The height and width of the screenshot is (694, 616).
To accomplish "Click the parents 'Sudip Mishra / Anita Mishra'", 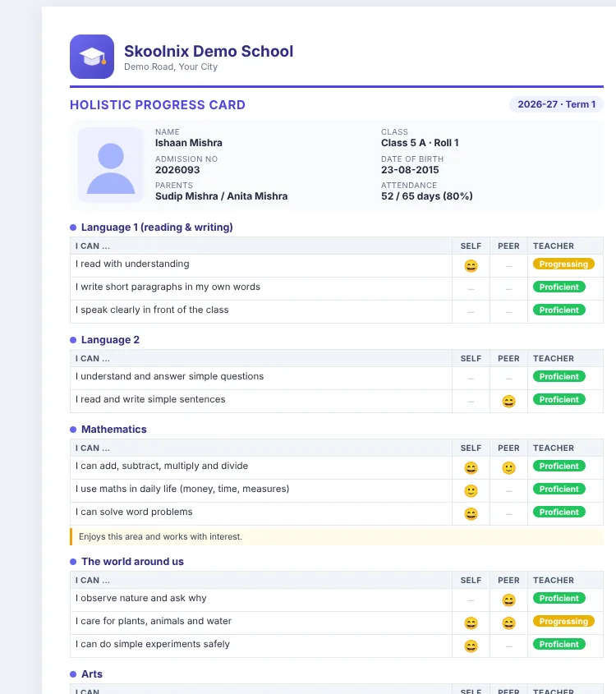I will [221, 196].
